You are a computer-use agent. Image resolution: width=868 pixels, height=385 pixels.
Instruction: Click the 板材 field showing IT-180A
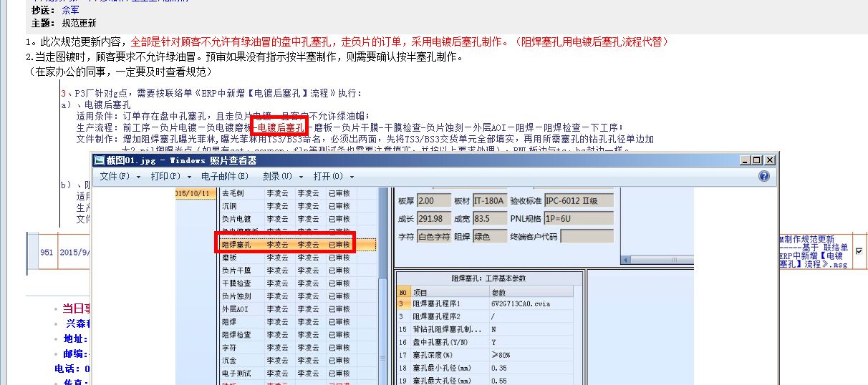(488, 200)
